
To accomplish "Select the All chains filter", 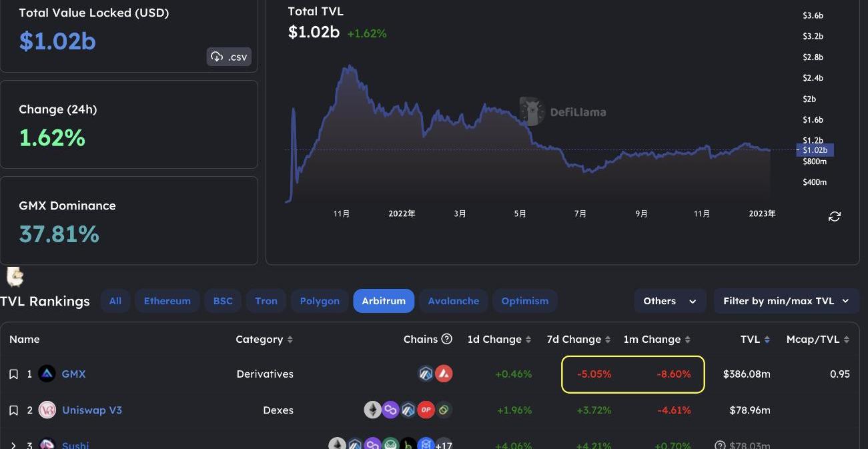I will coord(115,301).
